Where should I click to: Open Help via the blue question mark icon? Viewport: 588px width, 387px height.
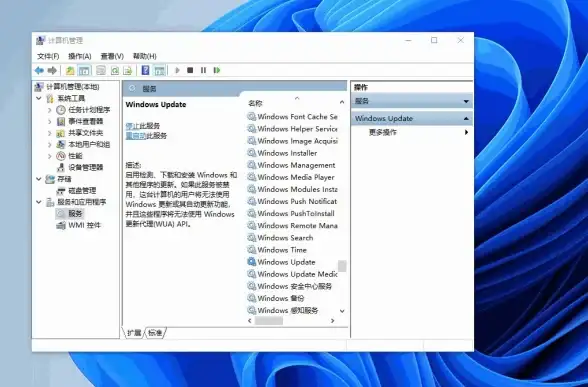pyautogui.click(x=145, y=70)
